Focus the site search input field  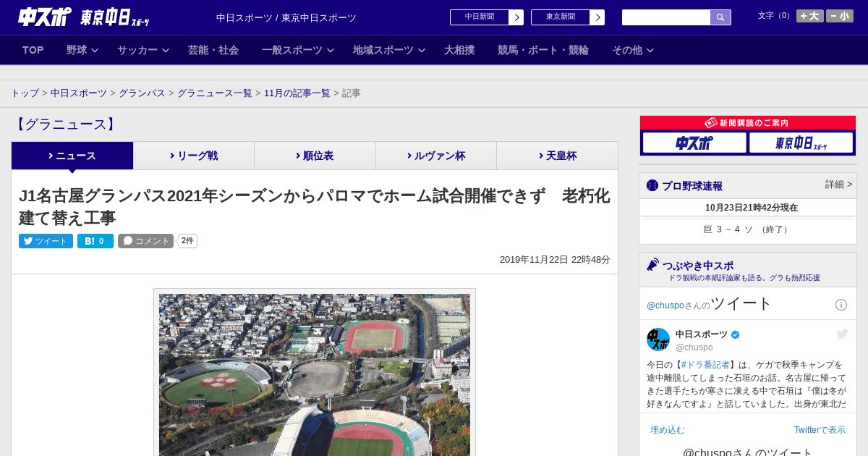point(666,17)
